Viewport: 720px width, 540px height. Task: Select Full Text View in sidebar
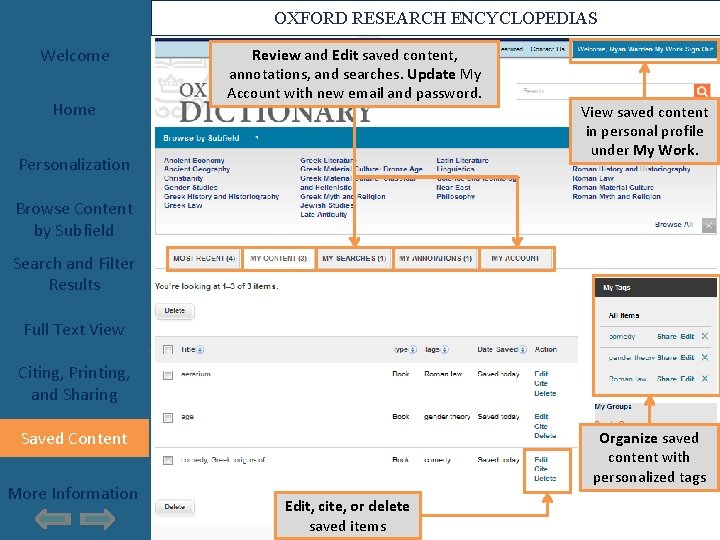tap(74, 329)
